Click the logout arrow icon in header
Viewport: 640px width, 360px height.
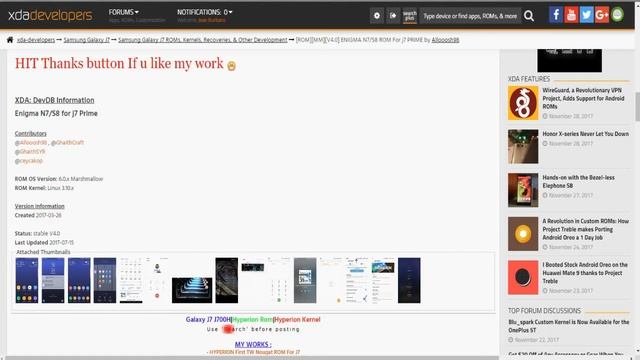click(393, 16)
